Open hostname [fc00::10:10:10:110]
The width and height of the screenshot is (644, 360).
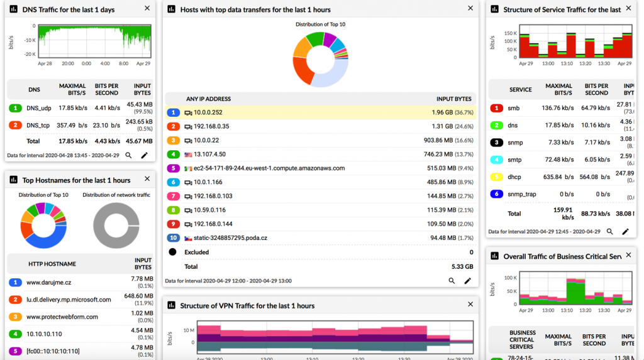[x=53, y=351]
